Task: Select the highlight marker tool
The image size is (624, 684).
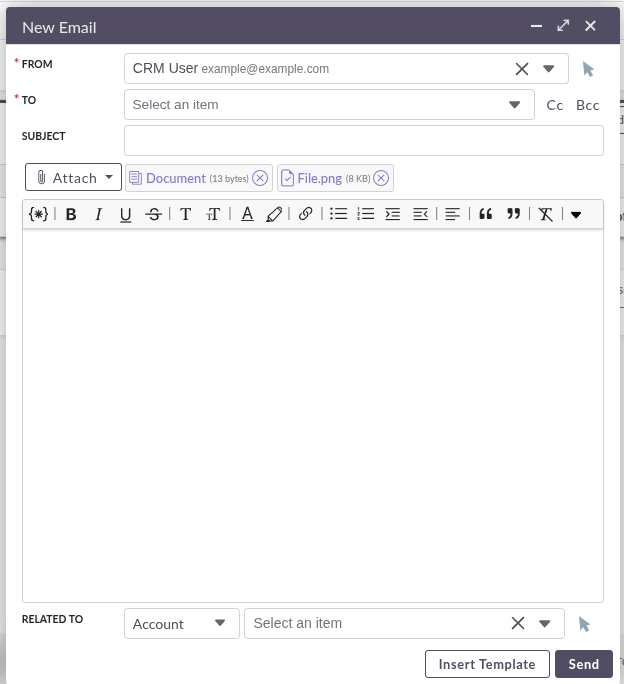Action: (x=274, y=214)
